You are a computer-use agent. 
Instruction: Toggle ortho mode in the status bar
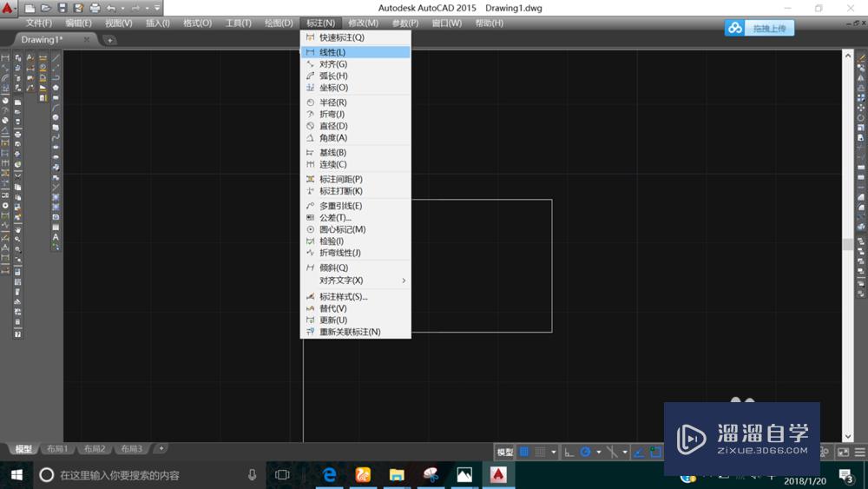pos(569,452)
